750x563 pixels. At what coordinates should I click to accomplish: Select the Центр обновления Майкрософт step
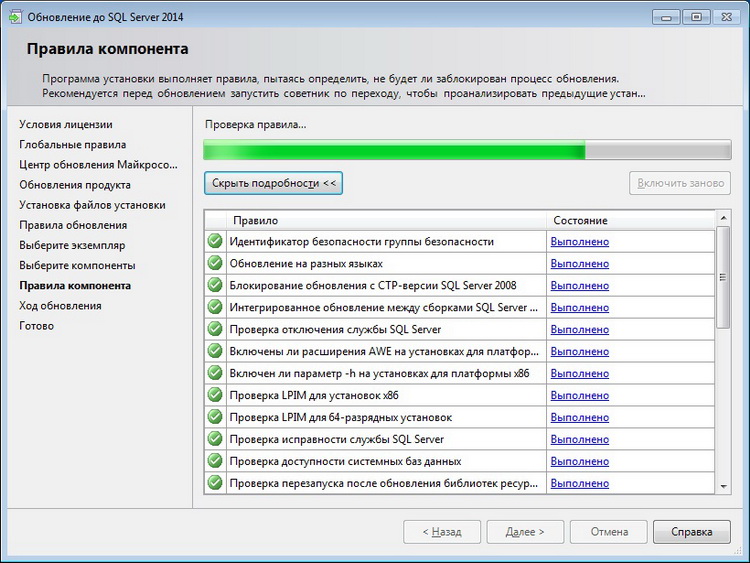coord(98,165)
